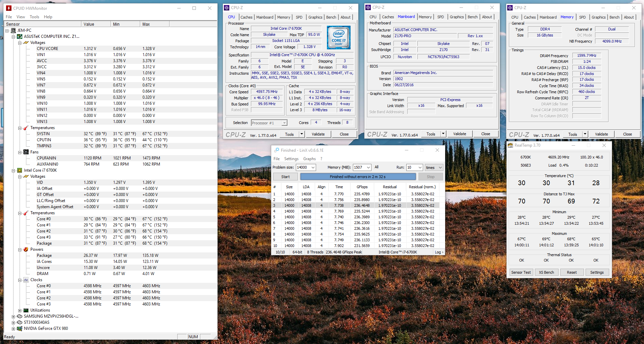Click the ASUSTeK motherboard icon in the sensor tree
The image size is (644, 344).
pos(20,36)
